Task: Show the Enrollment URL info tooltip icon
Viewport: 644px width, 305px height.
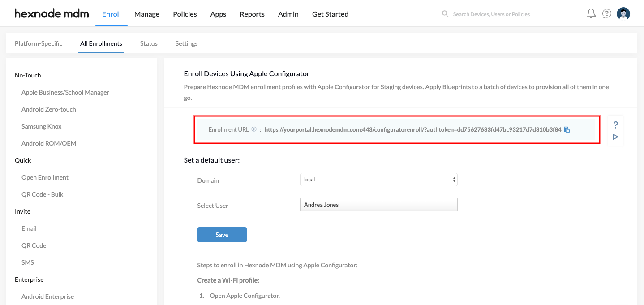Action: [254, 129]
